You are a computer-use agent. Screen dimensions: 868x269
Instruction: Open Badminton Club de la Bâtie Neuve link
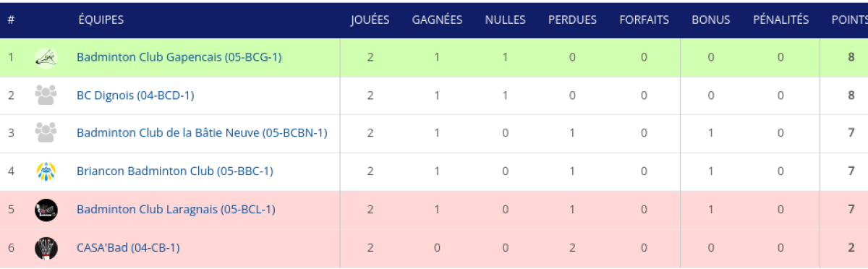[202, 133]
